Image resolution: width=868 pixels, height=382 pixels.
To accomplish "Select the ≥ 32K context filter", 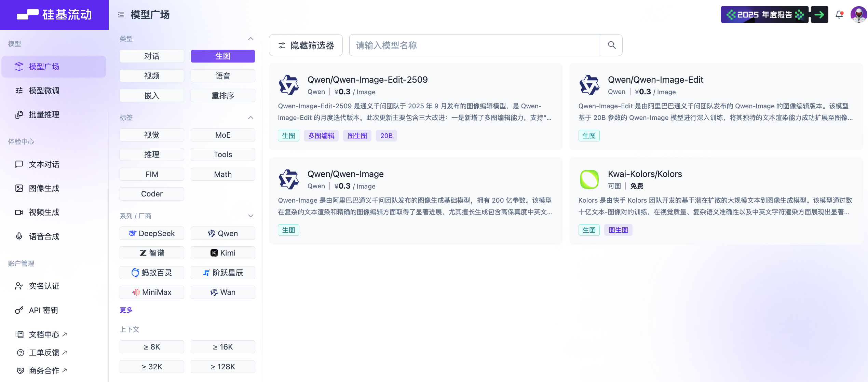I will click(152, 367).
